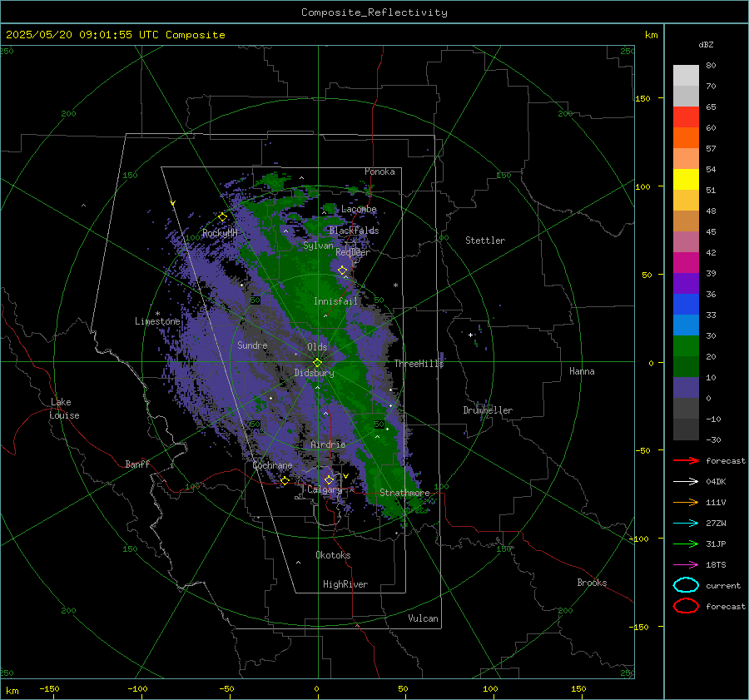Click the violet swatch in dBZ scale
The image size is (749, 700).
coord(686,284)
